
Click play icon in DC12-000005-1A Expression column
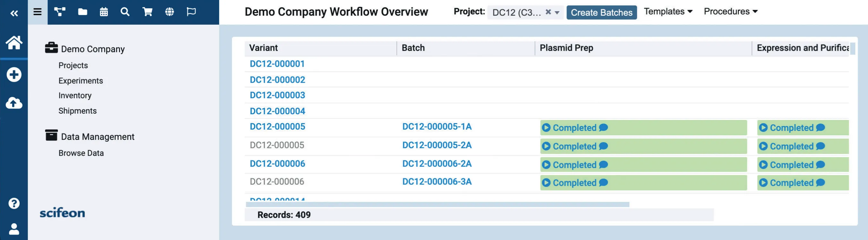pyautogui.click(x=763, y=128)
